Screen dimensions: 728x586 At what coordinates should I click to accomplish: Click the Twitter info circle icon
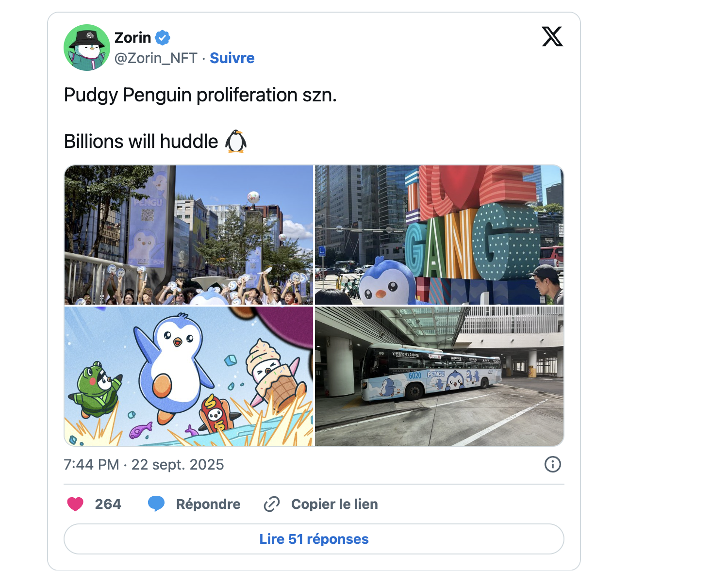pyautogui.click(x=552, y=464)
